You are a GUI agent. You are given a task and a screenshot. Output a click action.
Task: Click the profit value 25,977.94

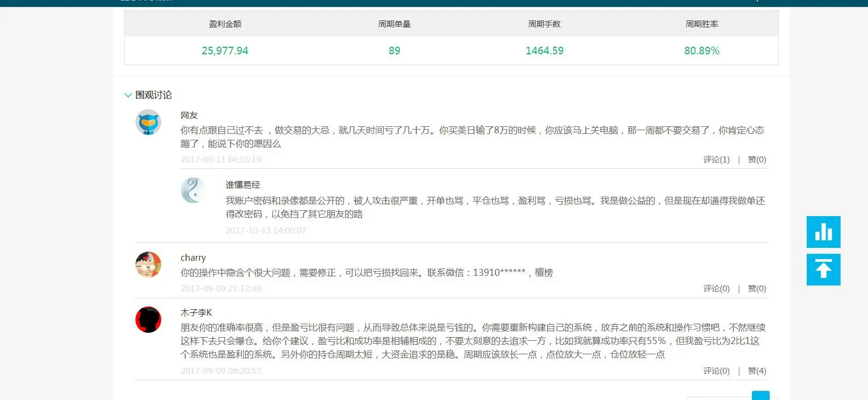(x=225, y=51)
